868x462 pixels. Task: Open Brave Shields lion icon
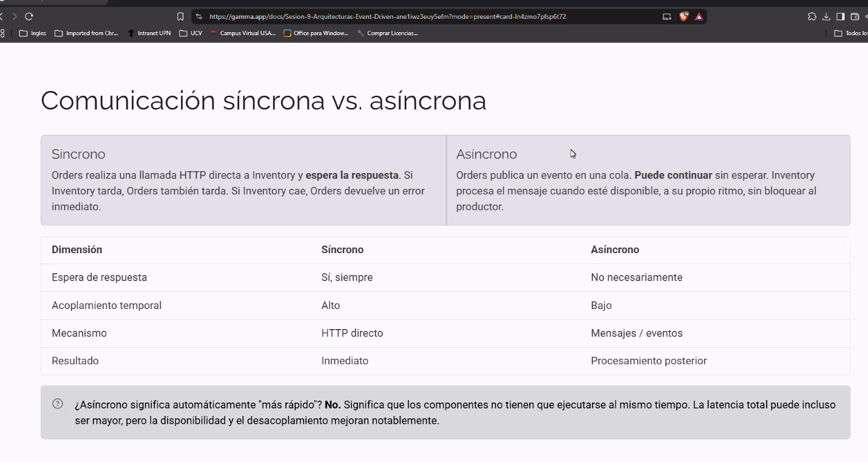[684, 16]
